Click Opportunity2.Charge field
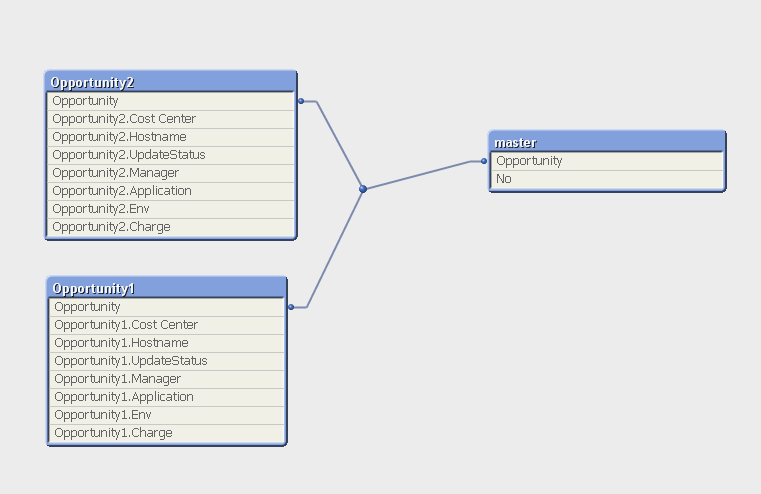The height and width of the screenshot is (494, 761). pos(171,227)
